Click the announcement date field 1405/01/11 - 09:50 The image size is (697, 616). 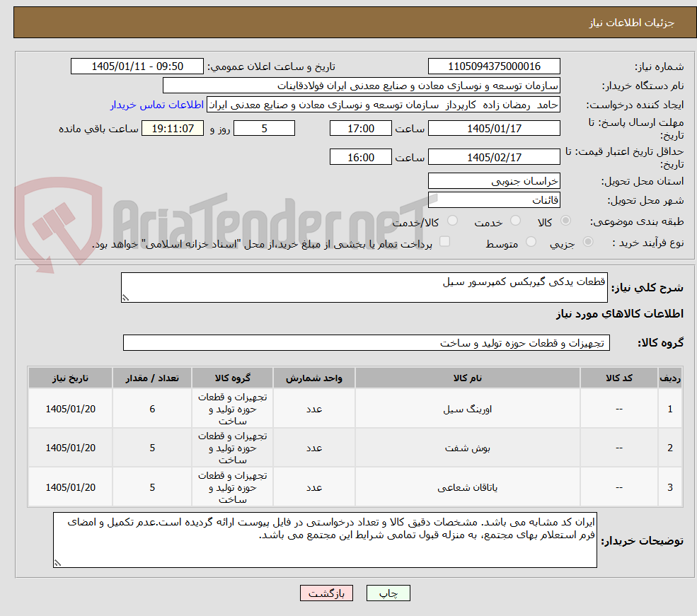pos(137,66)
